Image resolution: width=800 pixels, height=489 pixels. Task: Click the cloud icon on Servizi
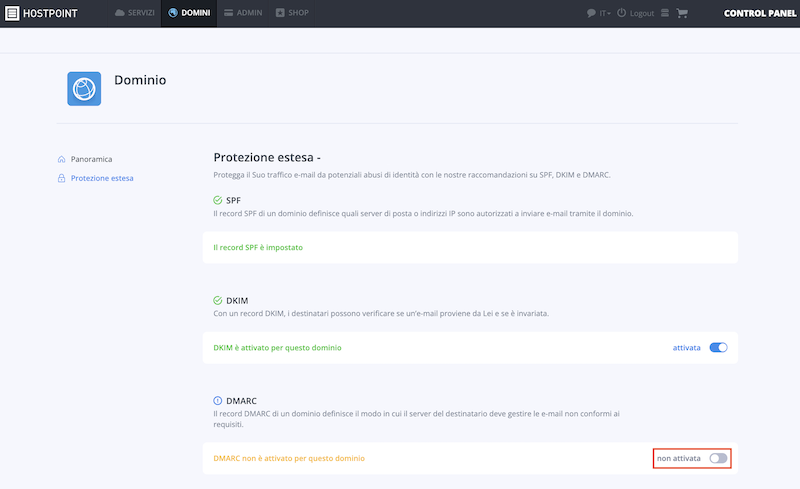tap(119, 13)
